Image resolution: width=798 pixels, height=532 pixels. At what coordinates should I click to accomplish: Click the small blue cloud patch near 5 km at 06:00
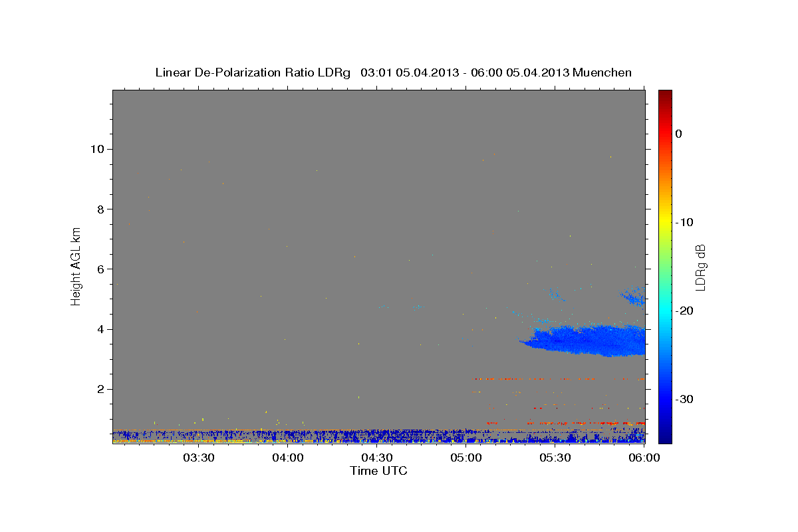(x=632, y=296)
